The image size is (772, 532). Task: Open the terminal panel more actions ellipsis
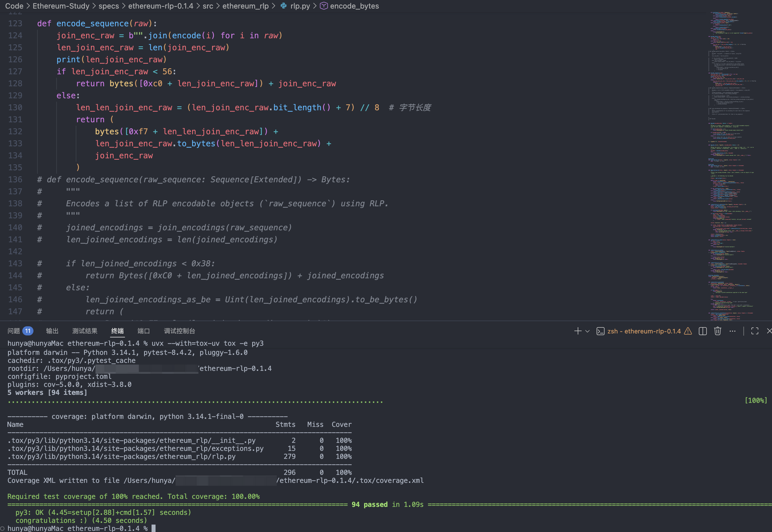[732, 331]
